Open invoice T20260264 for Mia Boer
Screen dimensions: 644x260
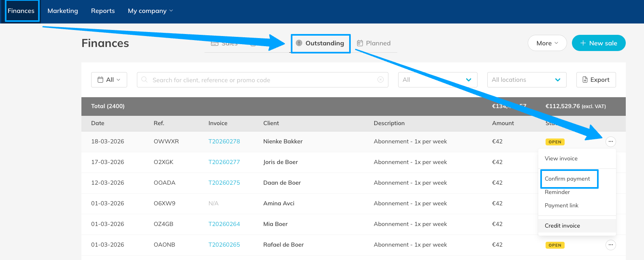click(224, 224)
